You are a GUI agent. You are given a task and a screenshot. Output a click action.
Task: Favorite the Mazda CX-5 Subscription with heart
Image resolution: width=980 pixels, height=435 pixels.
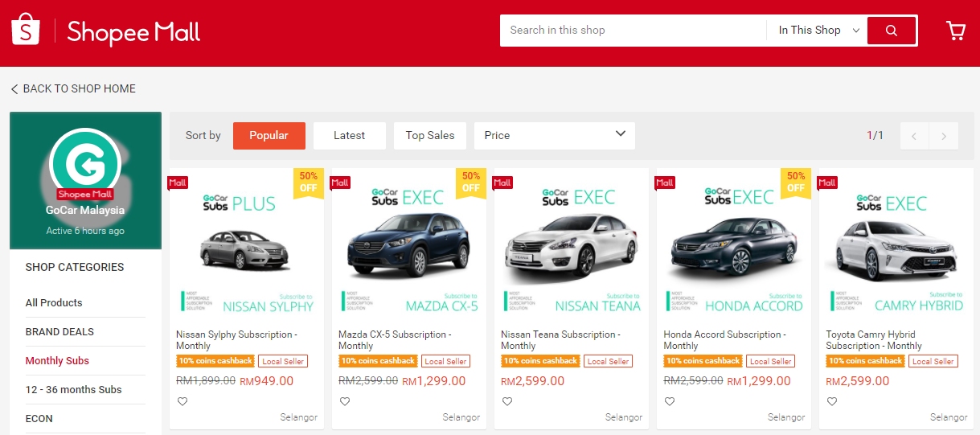point(345,401)
